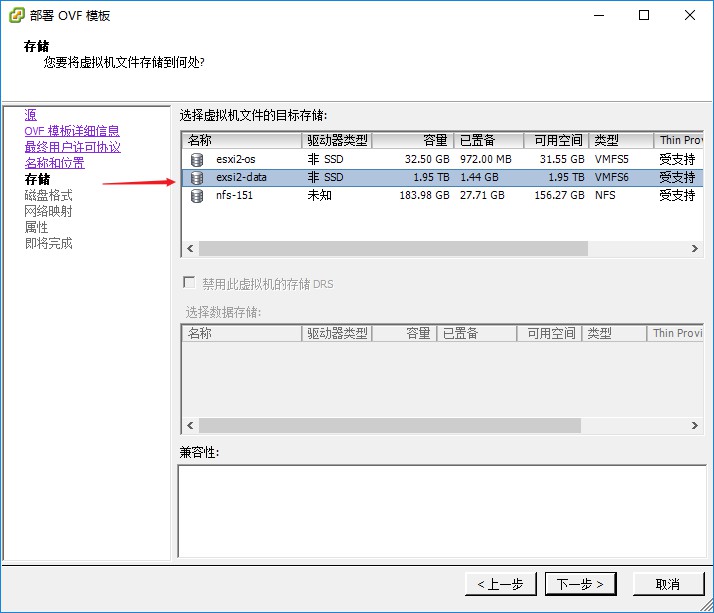714x613 pixels.
Task: Click the 1.44 GB provisioned cell
Action: point(479,178)
